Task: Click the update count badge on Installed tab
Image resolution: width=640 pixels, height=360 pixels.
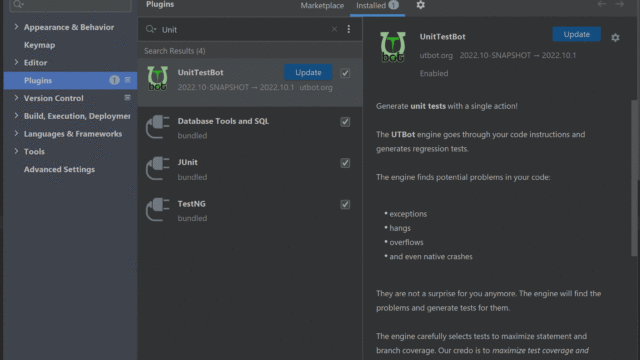Action: pos(393,5)
